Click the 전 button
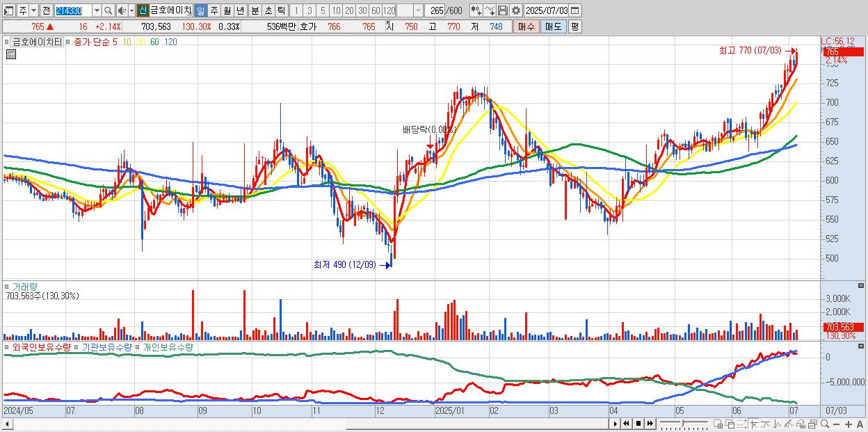The height and width of the screenshot is (432, 868). [46, 10]
